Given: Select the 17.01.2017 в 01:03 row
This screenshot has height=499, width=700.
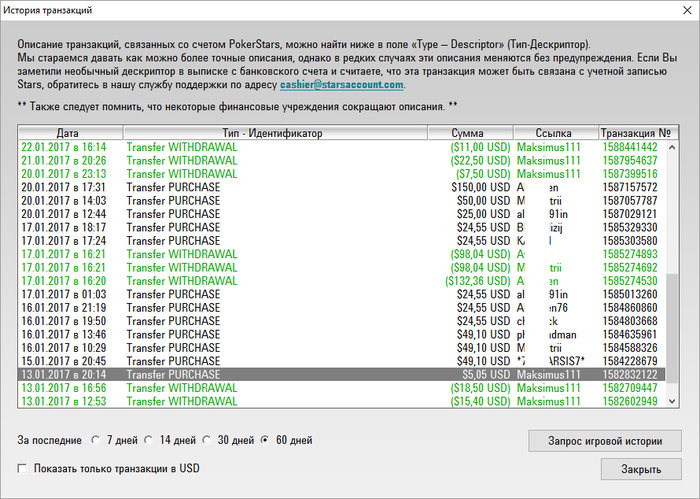Looking at the screenshot, I should 342,295.
